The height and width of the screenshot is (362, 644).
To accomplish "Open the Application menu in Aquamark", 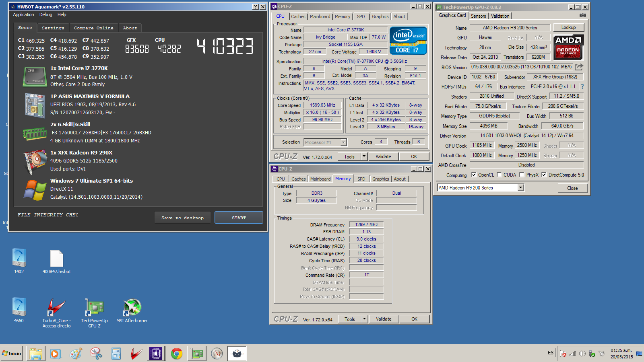I will pyautogui.click(x=23, y=14).
